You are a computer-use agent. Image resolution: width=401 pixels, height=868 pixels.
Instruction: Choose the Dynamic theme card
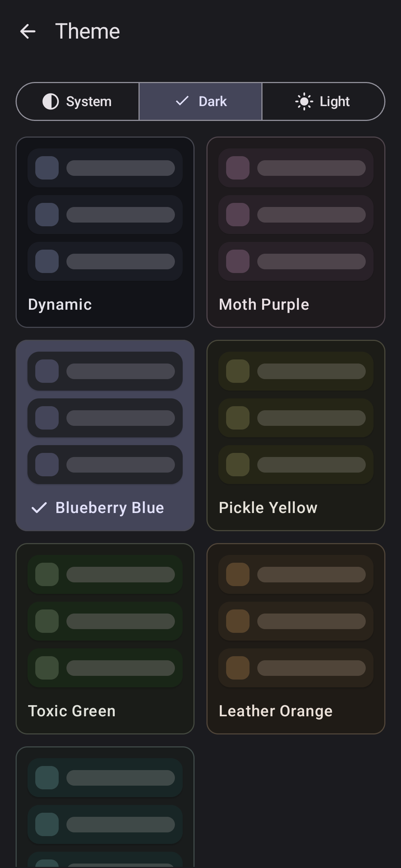(105, 232)
